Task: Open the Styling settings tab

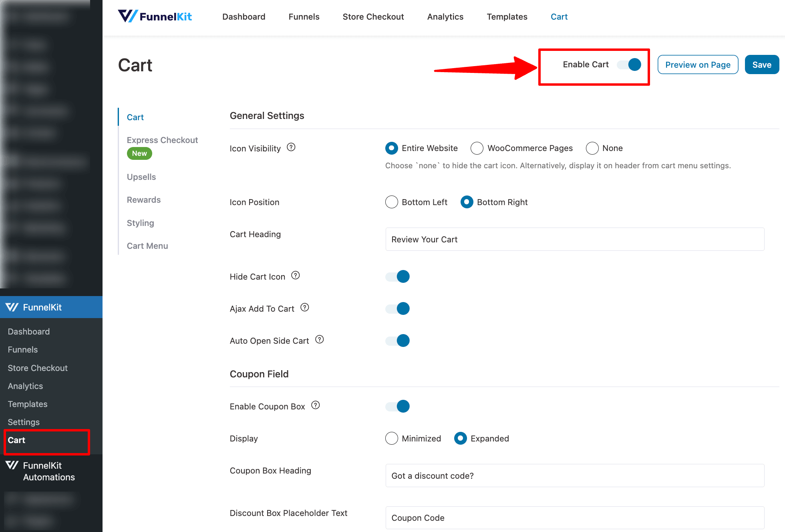Action: click(x=141, y=223)
